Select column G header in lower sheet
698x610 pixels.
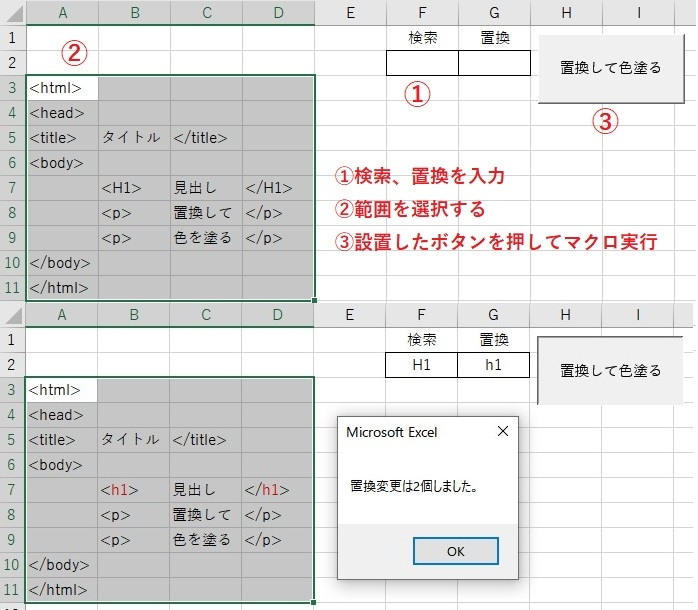[493, 315]
